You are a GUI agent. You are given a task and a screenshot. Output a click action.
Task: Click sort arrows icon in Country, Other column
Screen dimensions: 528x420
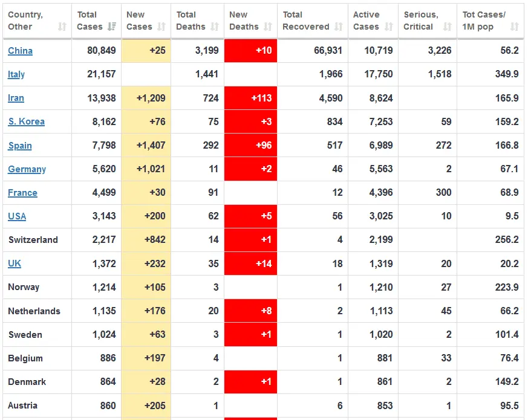62,27
